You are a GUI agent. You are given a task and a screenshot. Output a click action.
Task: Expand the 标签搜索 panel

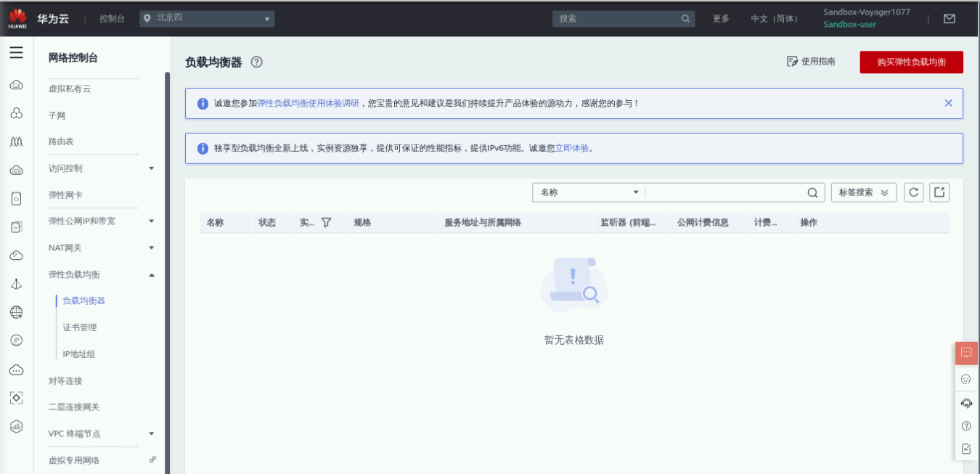(x=863, y=192)
